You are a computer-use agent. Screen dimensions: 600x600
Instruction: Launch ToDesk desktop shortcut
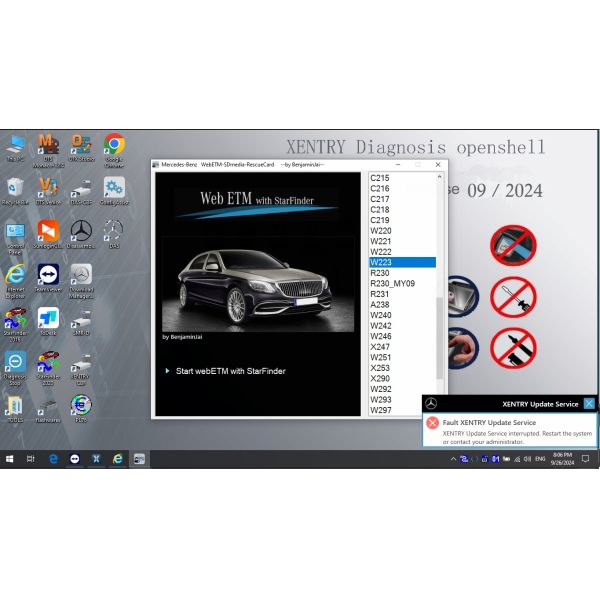click(47, 318)
